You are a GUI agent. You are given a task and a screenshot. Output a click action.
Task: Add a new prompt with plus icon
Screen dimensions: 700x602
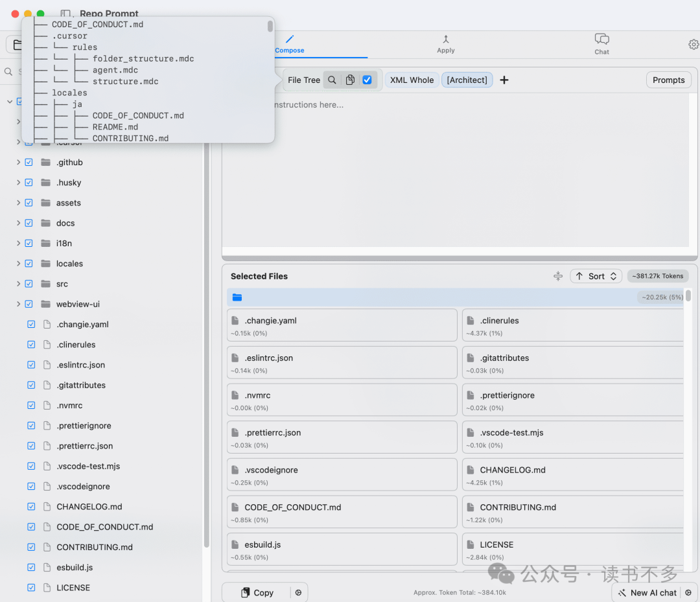coord(504,80)
